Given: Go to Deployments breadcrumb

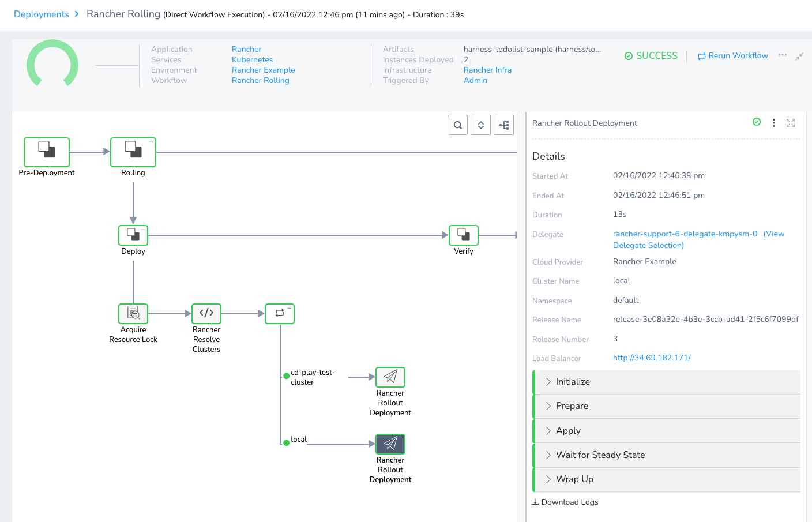Looking at the screenshot, I should tap(42, 14).
